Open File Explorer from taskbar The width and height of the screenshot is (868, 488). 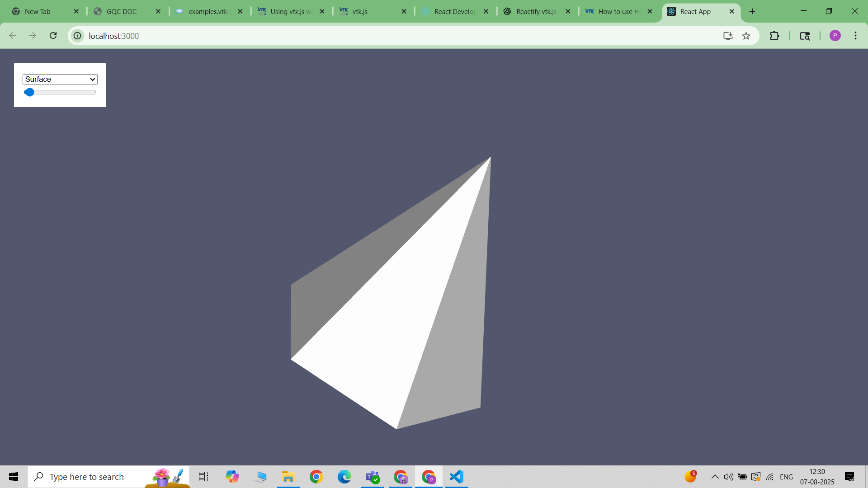tap(288, 477)
